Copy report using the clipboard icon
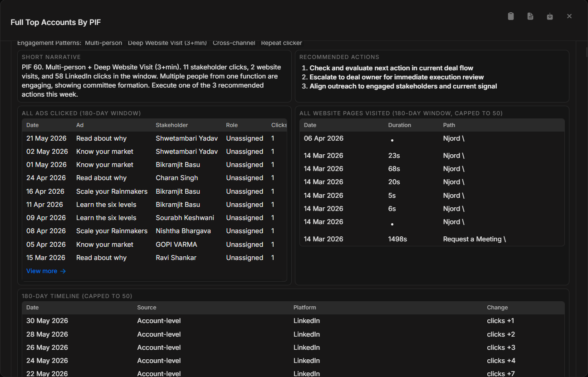Screen dimensions: 588x377 511,16
